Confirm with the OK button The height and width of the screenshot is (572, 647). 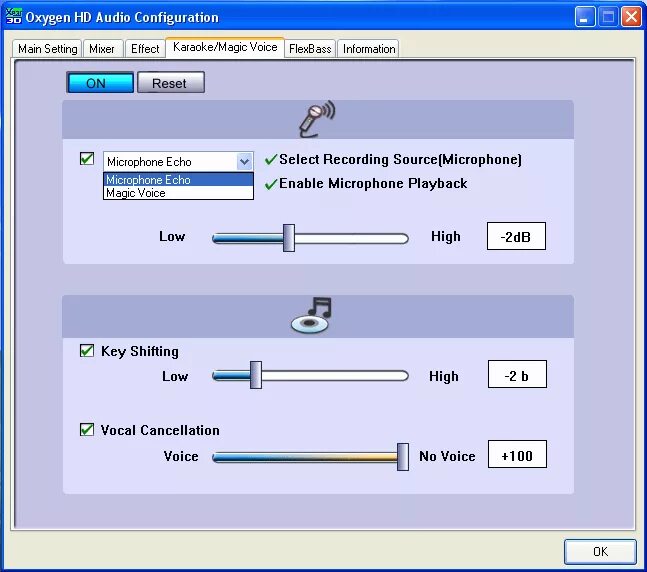600,551
